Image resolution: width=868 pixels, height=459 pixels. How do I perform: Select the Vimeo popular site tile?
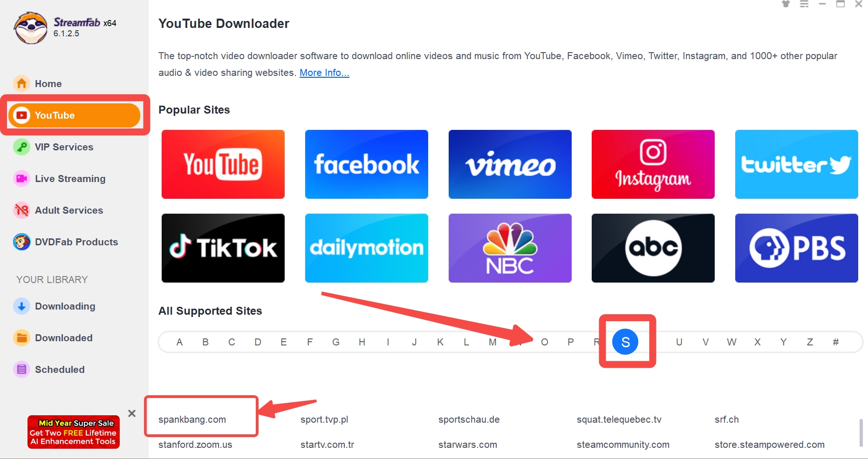(x=510, y=164)
